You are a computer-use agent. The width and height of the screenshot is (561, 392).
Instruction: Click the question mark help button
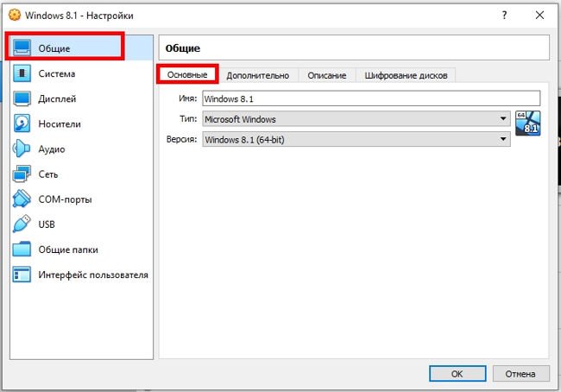tap(504, 15)
